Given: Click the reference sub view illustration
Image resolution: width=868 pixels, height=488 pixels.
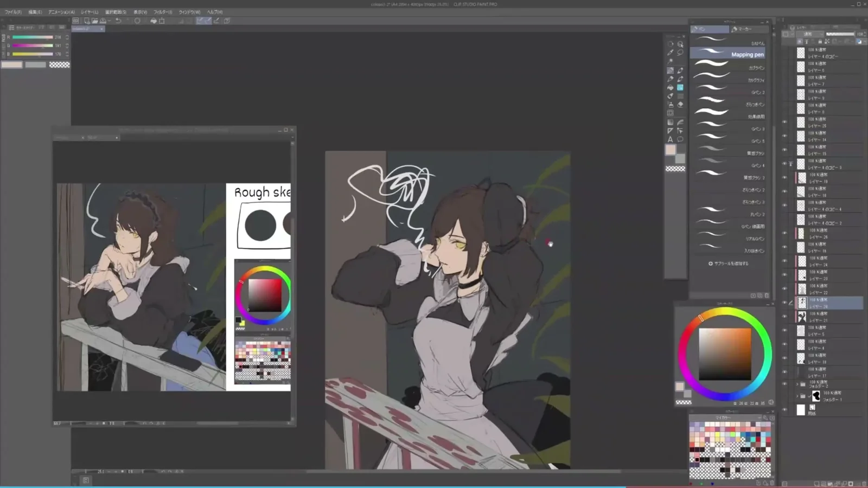Looking at the screenshot, I should [x=141, y=287].
